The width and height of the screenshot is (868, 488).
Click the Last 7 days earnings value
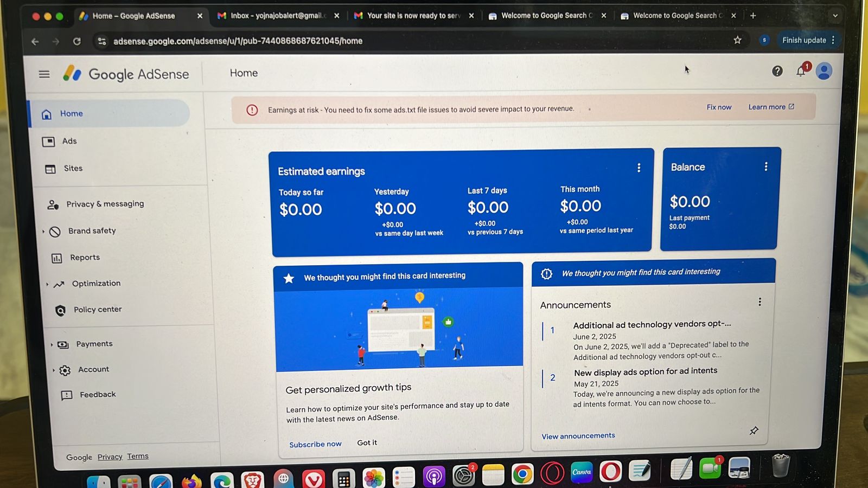pos(488,208)
